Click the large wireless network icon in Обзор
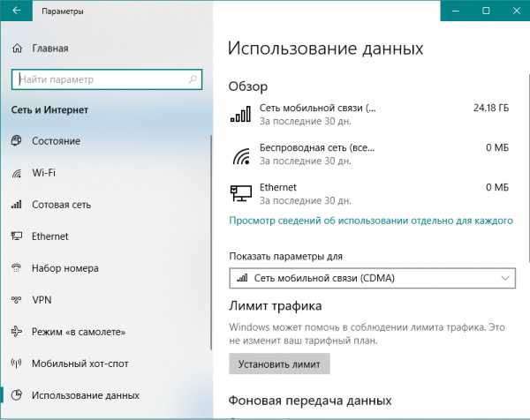 coord(241,156)
